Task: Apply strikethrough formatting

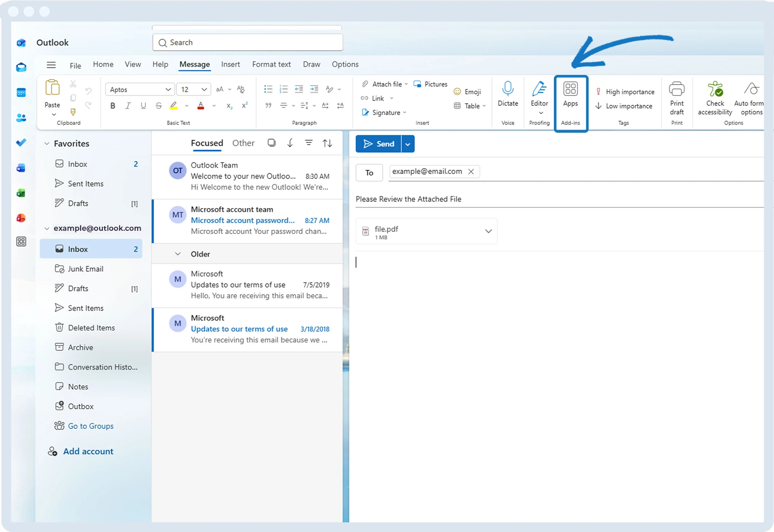Action: (x=158, y=106)
